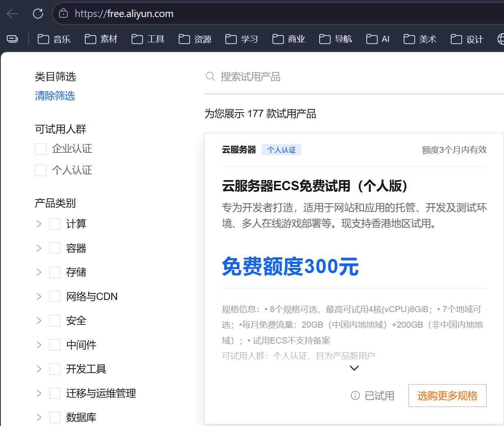The width and height of the screenshot is (504, 426).
Task: Click the 免费额度300元 text
Action: point(290,267)
